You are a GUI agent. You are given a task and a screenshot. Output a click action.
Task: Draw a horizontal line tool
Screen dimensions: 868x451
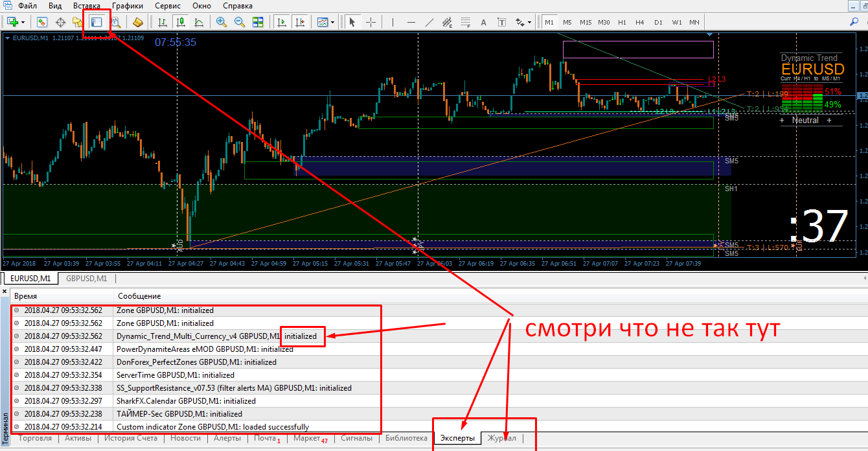(x=411, y=22)
